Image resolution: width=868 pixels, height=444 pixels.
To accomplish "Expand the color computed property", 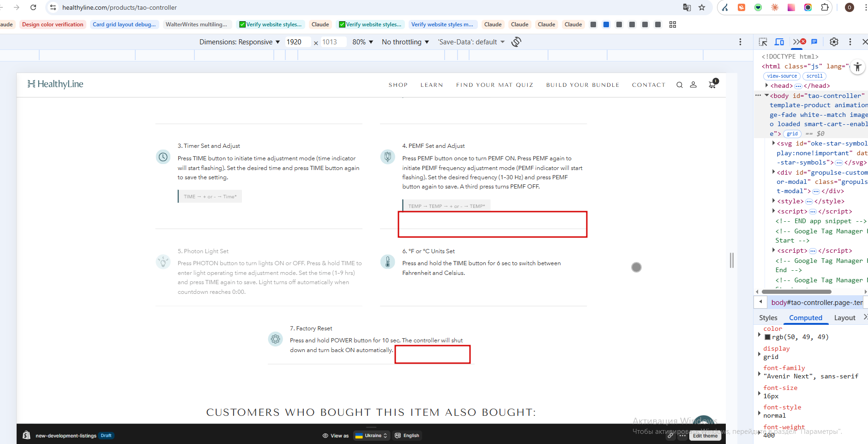I will [759, 334].
